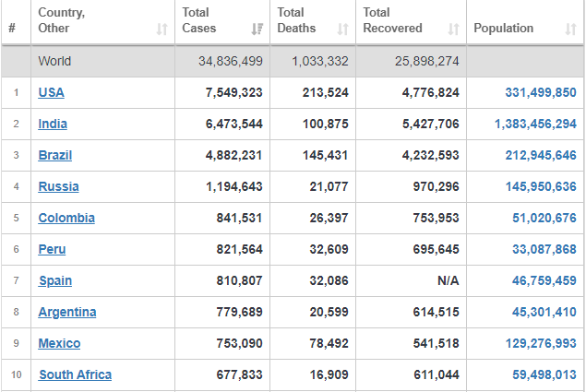
Task: Click Peru population 33,087,868
Action: click(544, 249)
